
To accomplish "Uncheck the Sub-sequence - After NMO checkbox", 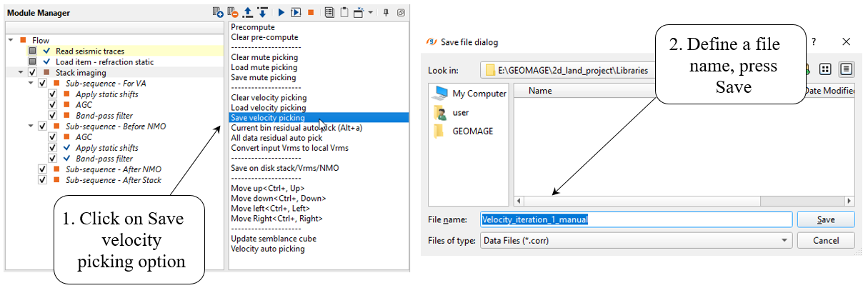I will point(42,169).
